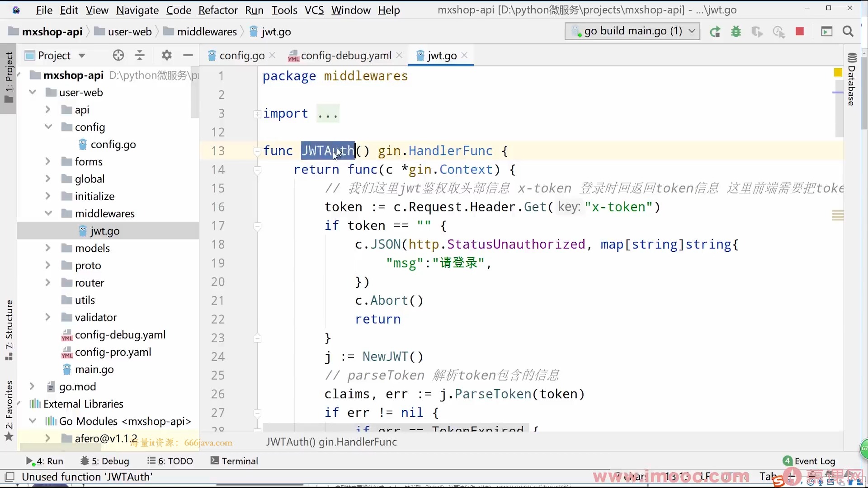Click the config.go tab
The width and height of the screenshot is (868, 488).
(x=242, y=56)
